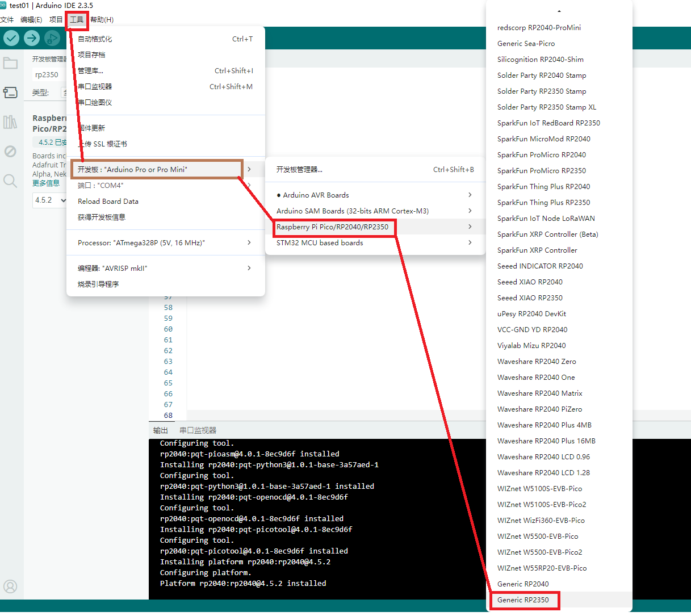Select Generic RP2040 board
The width and height of the screenshot is (691, 616).
(x=559, y=584)
